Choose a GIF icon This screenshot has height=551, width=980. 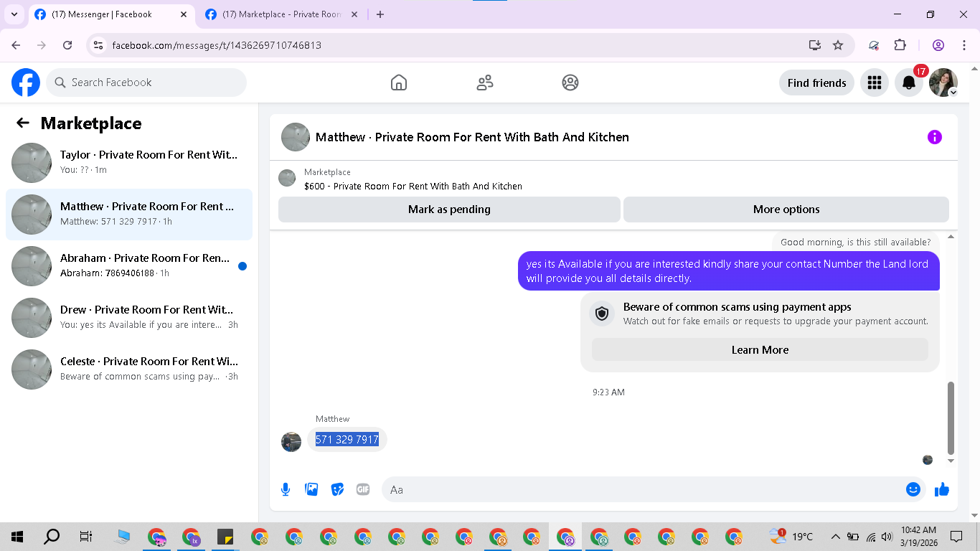(363, 489)
